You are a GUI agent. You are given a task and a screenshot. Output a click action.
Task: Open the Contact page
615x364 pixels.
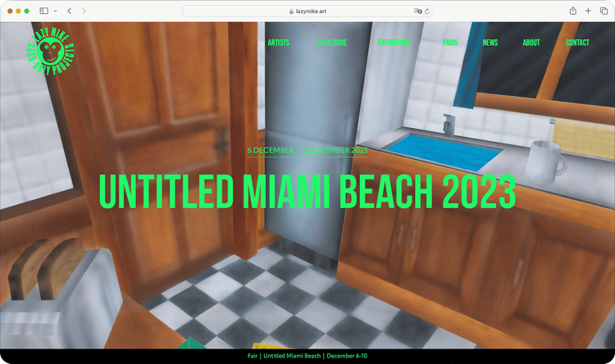(x=577, y=43)
